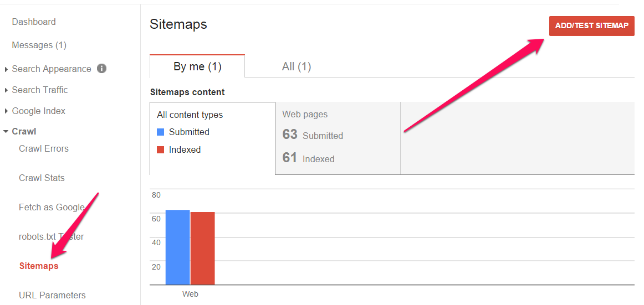Image resolution: width=644 pixels, height=305 pixels.
Task: Click the blue Submitted bar in chart
Action: [178, 247]
